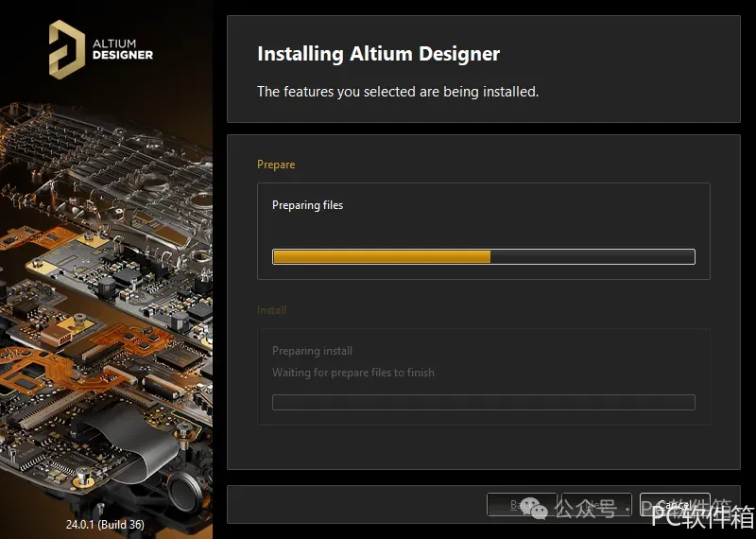Click the disabled Next button

[597, 505]
